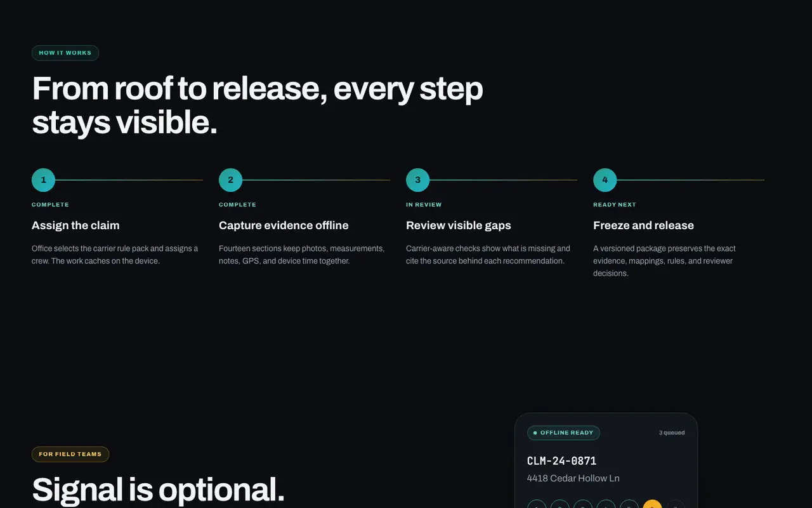Click the 'Freeze and release' title

click(x=643, y=225)
